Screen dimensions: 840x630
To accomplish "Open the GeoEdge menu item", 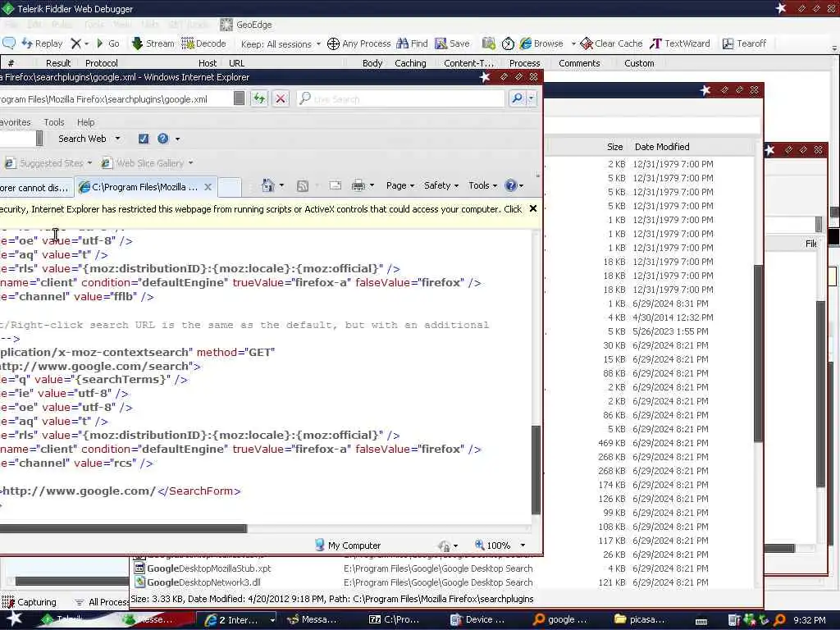I will pyautogui.click(x=246, y=25).
